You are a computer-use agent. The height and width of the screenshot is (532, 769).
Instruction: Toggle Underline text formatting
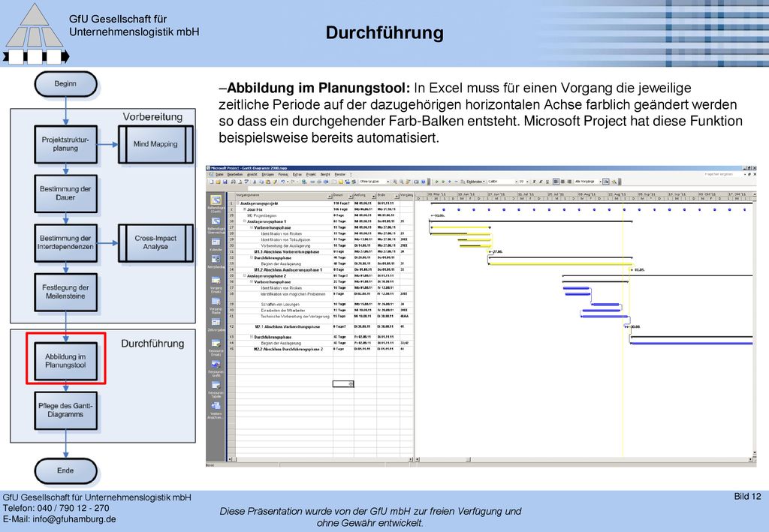coord(547,182)
